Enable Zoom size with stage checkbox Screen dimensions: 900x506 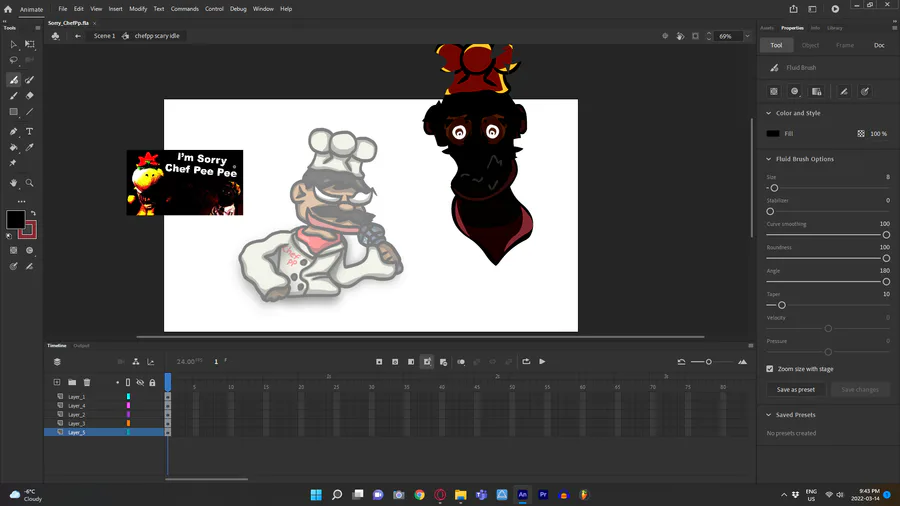(770, 369)
